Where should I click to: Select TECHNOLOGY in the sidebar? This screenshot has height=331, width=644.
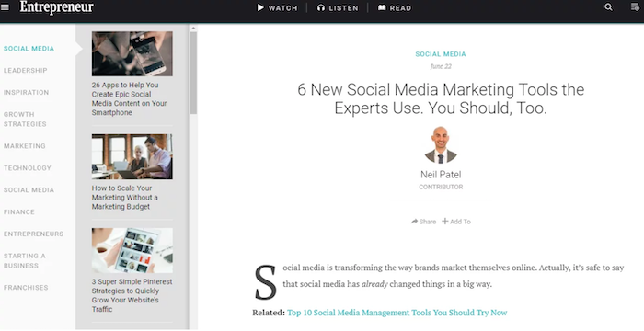(x=28, y=168)
